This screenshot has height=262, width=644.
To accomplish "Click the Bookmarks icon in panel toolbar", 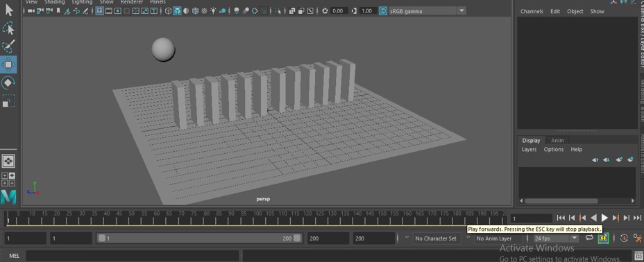I will (58, 11).
